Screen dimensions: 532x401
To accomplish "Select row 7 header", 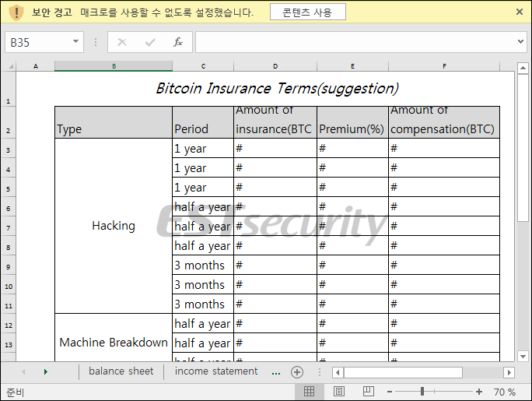I will 8,226.
